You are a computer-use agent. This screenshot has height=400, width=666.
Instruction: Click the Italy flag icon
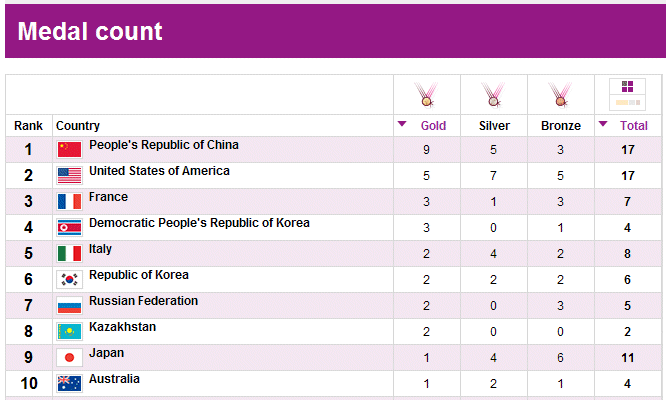point(69,254)
